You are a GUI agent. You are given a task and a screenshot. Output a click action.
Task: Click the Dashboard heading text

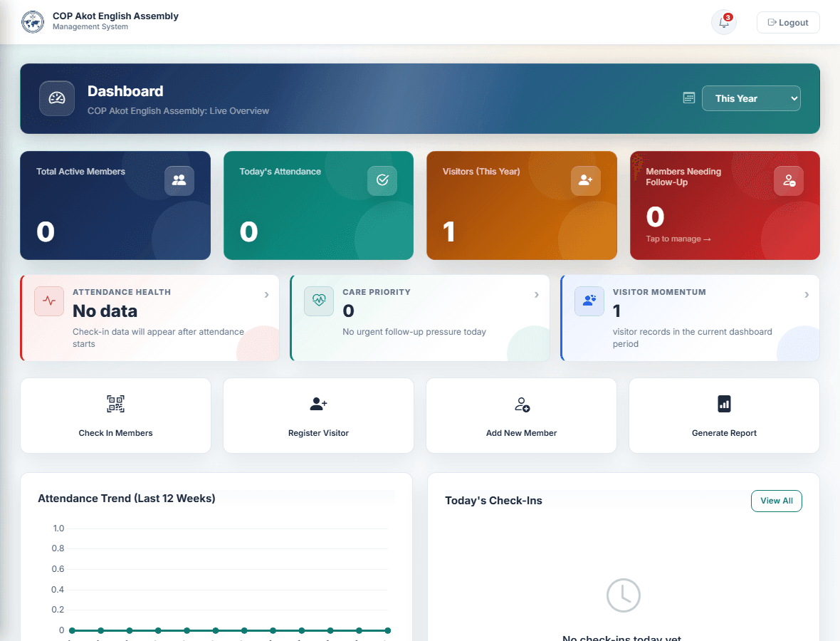pos(125,91)
